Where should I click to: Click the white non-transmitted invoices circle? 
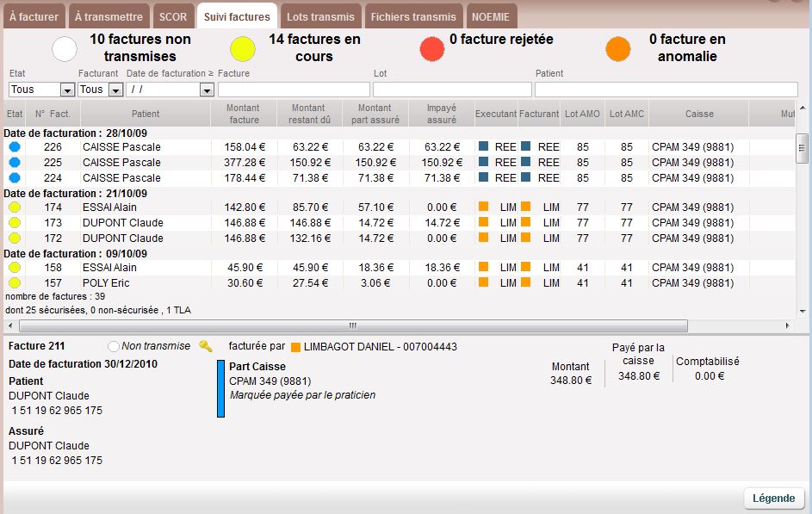pyautogui.click(x=65, y=49)
